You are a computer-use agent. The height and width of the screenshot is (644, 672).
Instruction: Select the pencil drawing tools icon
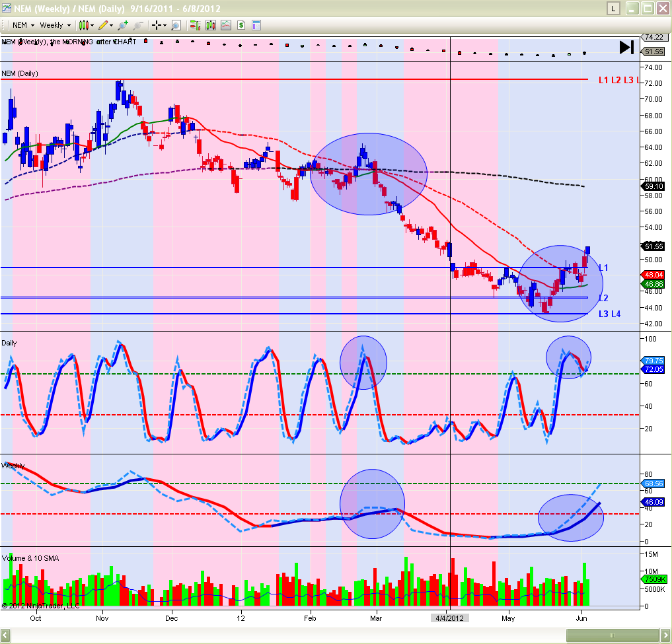coord(103,25)
